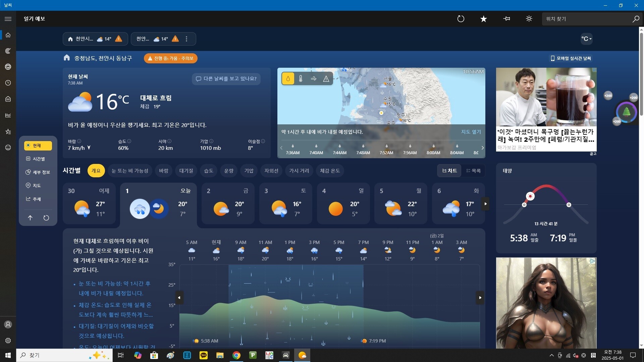Show weather alerts layer on map
This screenshot has height=362, width=644.
(x=326, y=78)
